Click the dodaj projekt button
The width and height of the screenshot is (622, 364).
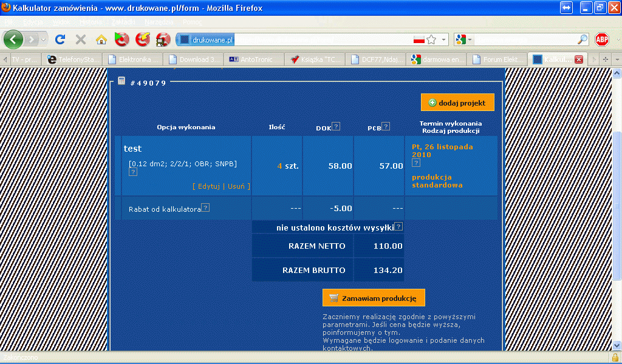click(x=457, y=103)
